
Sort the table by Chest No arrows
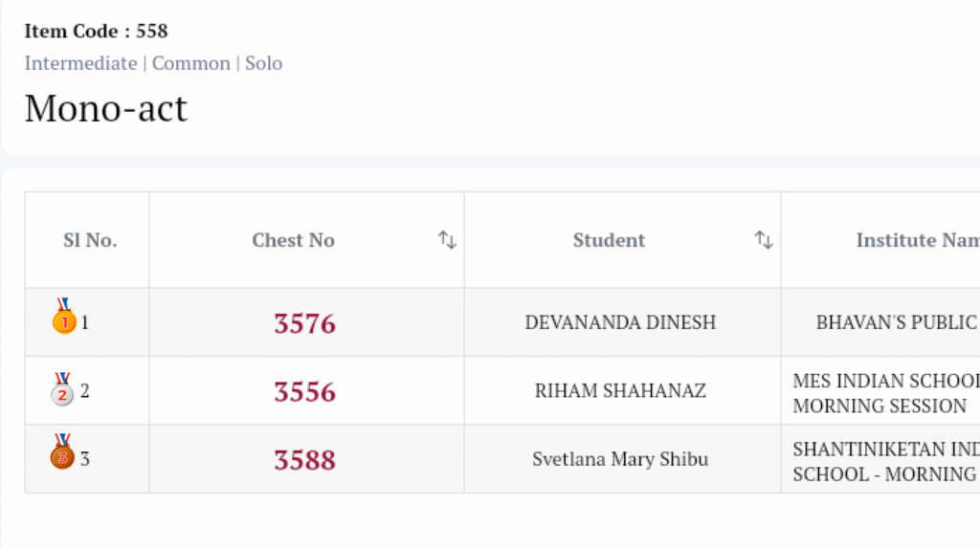447,240
